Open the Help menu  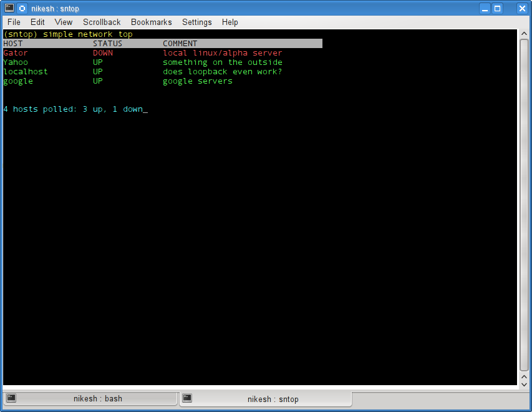pos(230,22)
